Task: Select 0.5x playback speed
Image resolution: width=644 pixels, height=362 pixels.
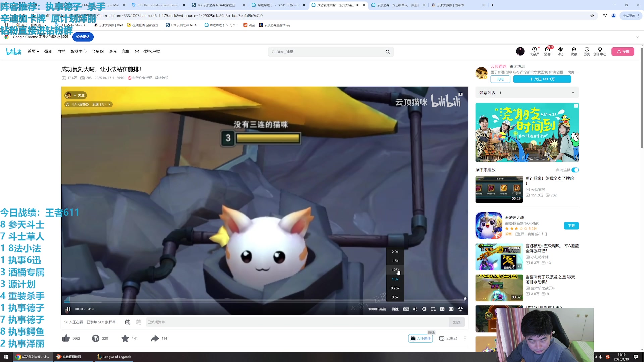Action: pyautogui.click(x=395, y=297)
